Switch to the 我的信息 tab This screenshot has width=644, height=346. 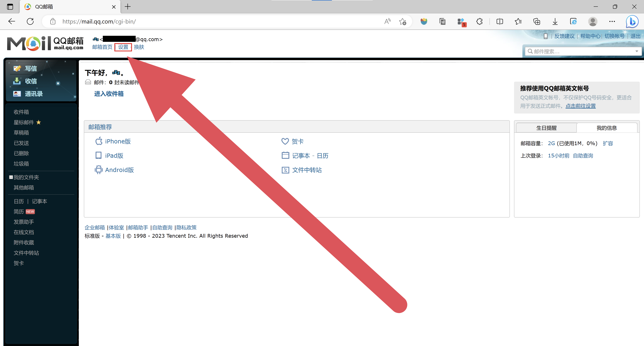coord(606,128)
